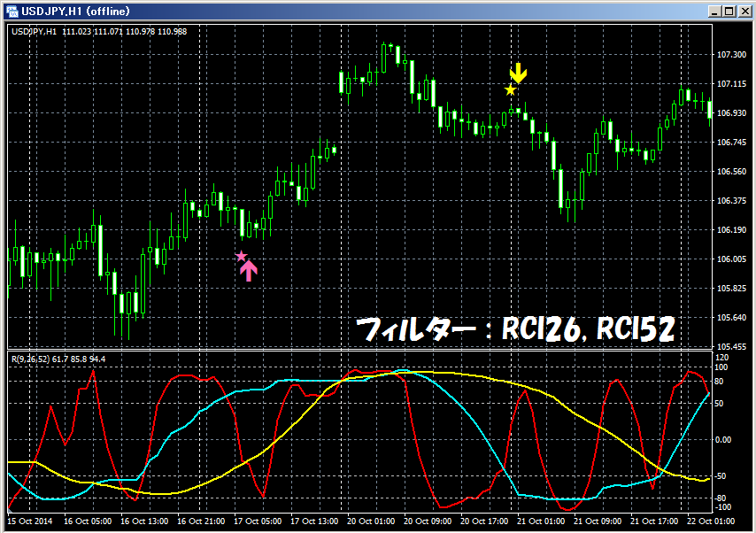
Task: Click indicator scale value "0.00"
Action: [722, 440]
